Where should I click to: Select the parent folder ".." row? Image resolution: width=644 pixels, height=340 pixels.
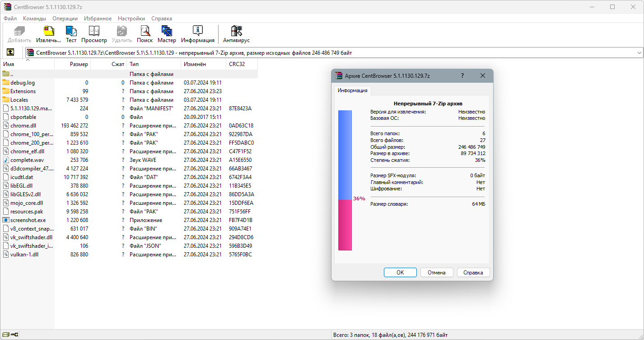(129, 74)
